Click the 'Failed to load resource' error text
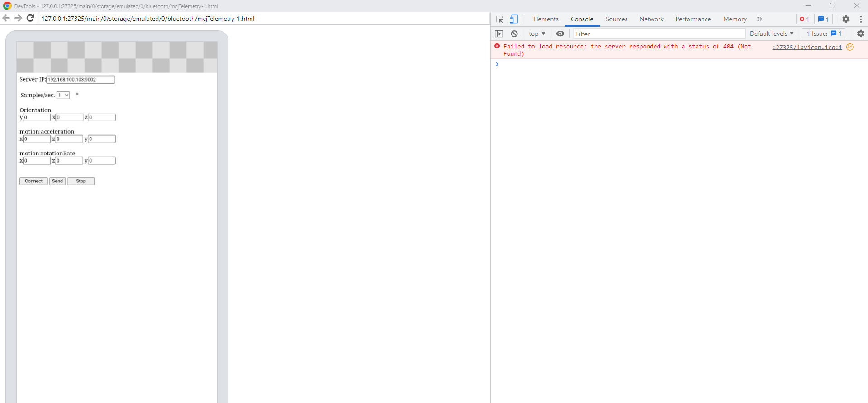This screenshot has width=868, height=403. pos(627,50)
